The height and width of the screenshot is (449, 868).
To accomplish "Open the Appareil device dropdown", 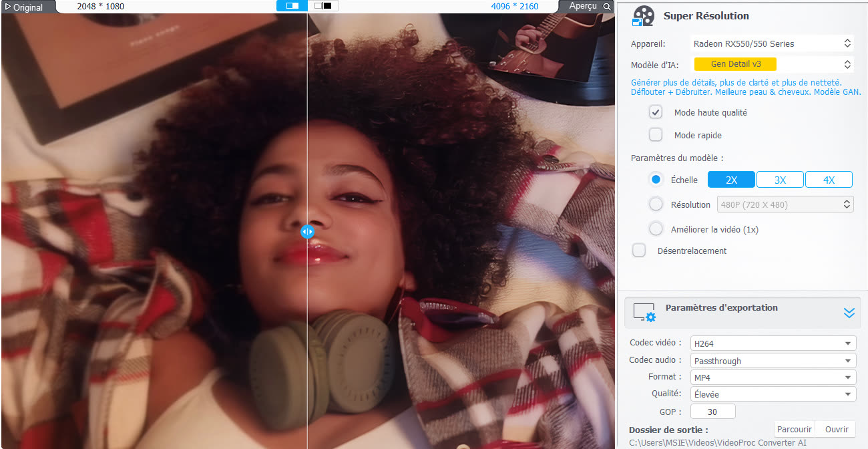I will [772, 43].
